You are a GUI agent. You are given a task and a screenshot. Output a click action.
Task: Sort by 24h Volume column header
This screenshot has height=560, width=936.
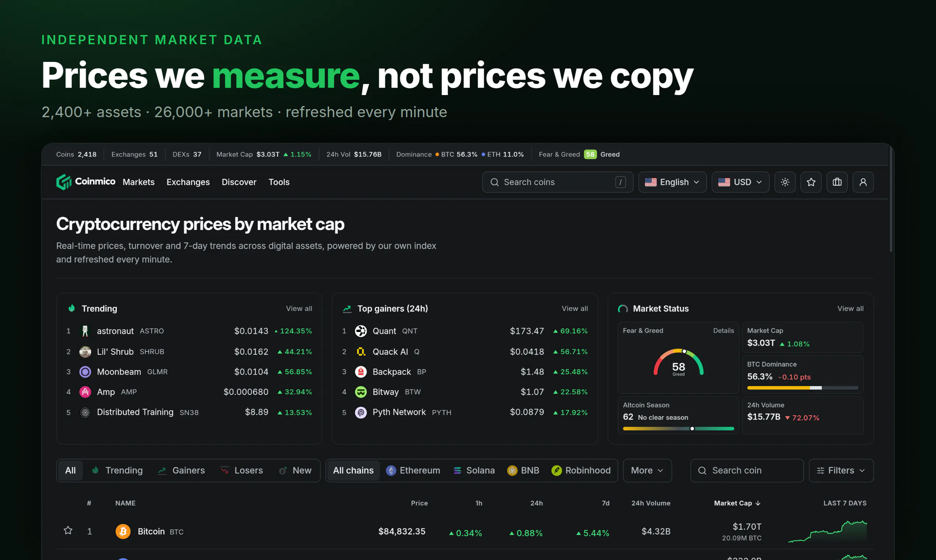pyautogui.click(x=651, y=503)
